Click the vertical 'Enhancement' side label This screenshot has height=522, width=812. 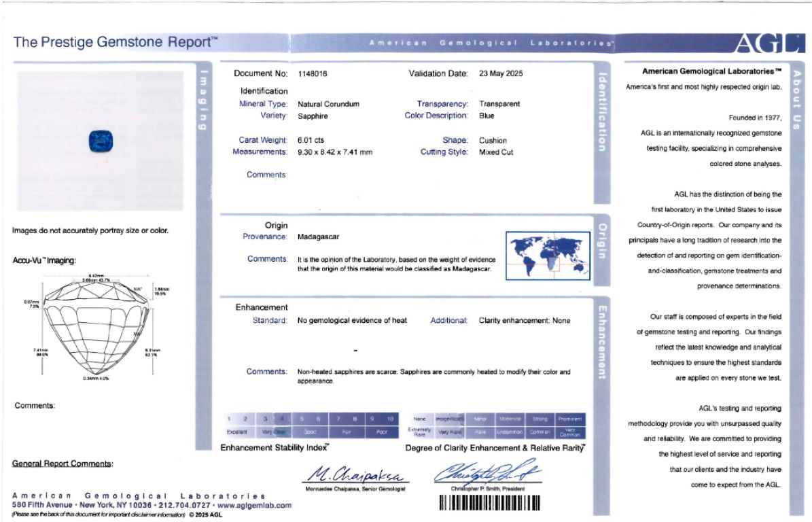[602, 343]
